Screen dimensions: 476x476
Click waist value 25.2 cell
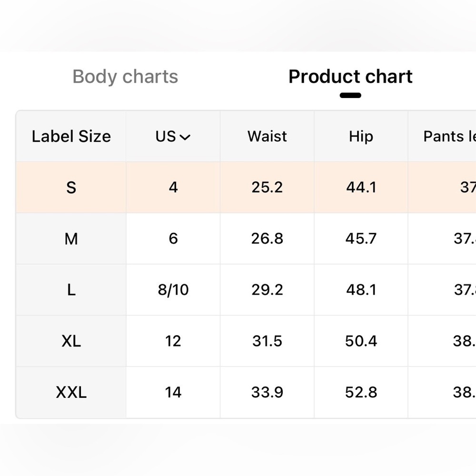(x=267, y=187)
